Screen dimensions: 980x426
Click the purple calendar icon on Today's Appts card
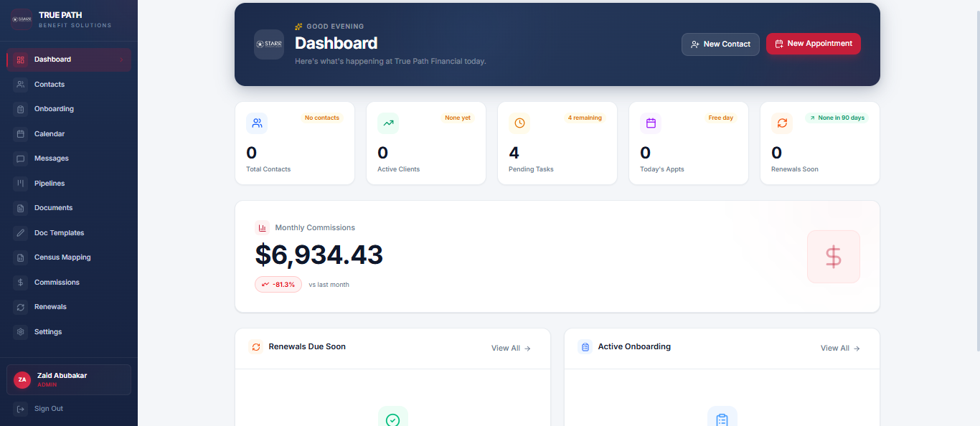point(651,123)
